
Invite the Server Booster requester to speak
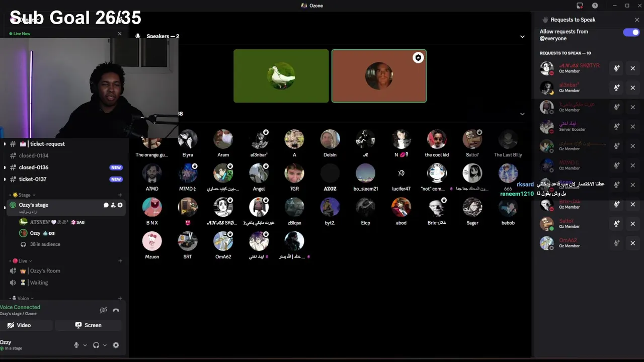(616, 127)
